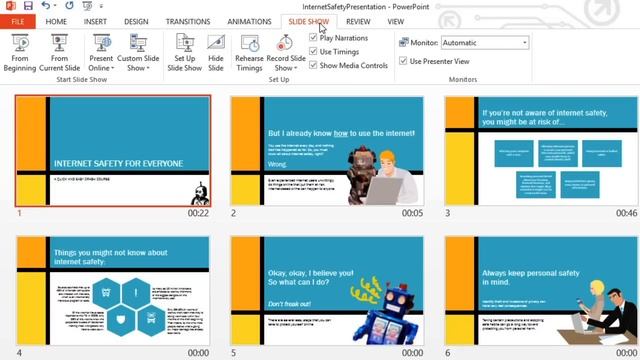Select slide 4 Things you might not know
The height and width of the screenshot is (360, 640).
pos(113,291)
